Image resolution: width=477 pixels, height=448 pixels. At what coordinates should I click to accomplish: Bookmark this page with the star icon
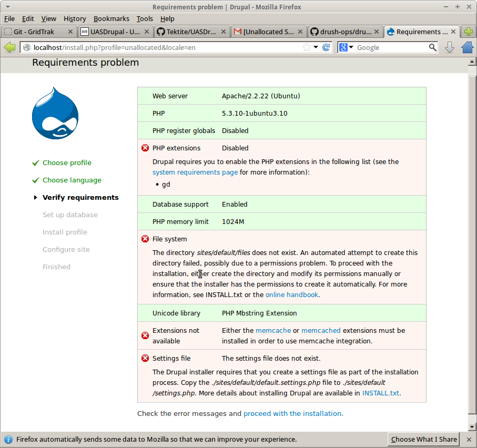(306, 47)
